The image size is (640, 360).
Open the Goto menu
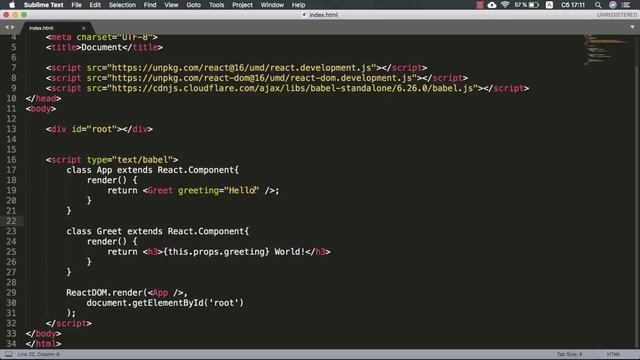tap(193, 5)
